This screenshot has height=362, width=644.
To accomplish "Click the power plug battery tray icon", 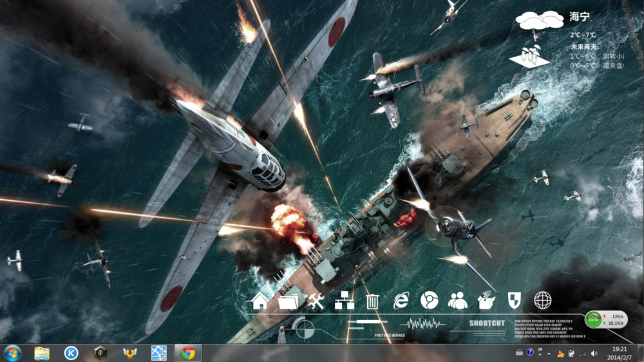I will (x=571, y=354).
